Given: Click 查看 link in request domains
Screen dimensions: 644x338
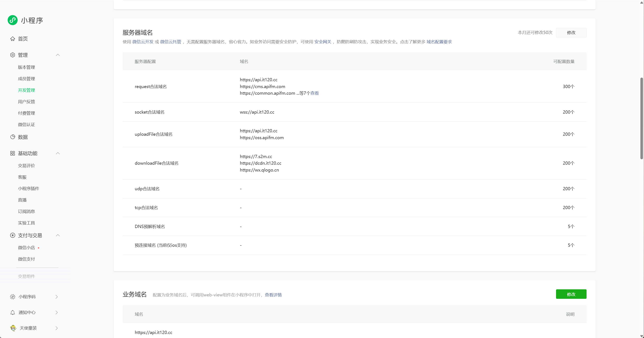Looking at the screenshot, I should [314, 93].
